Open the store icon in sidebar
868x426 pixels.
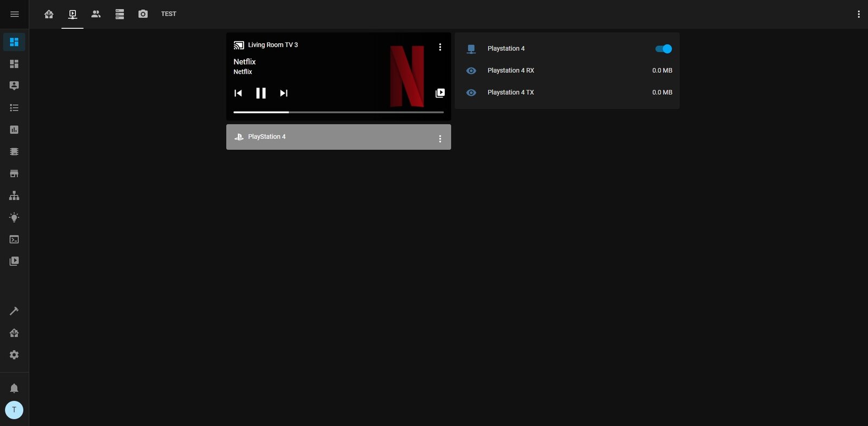(x=14, y=173)
